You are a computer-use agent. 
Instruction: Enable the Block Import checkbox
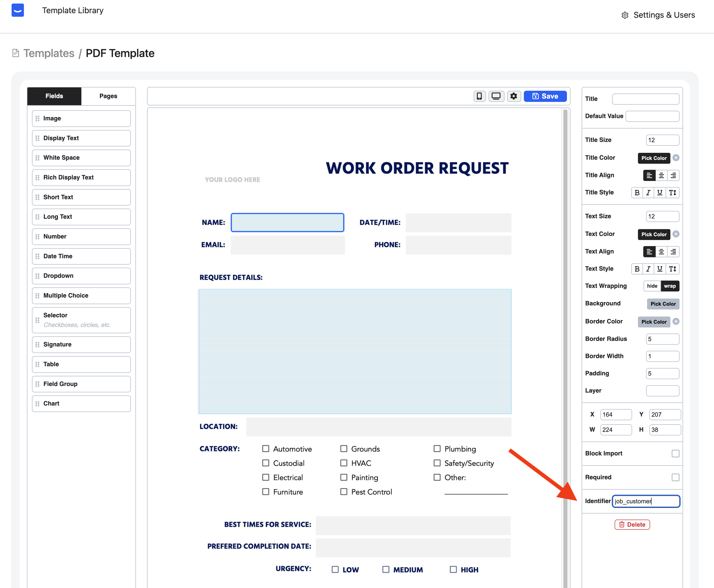[675, 453]
